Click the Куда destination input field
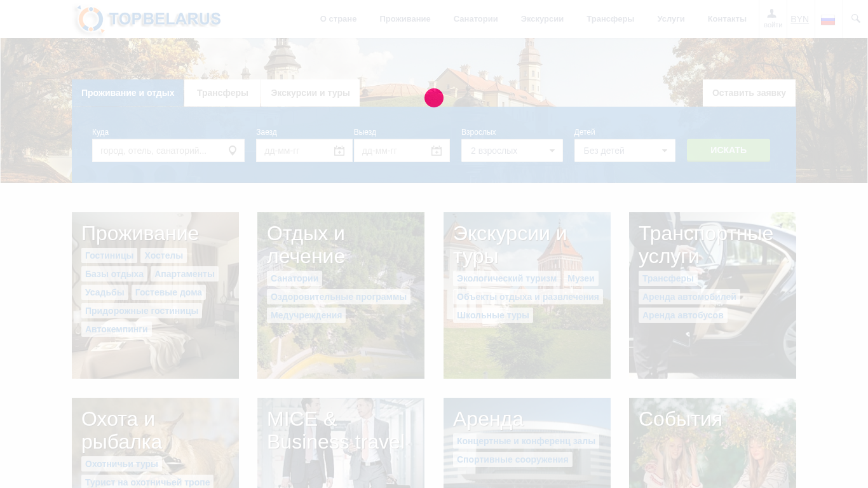868x488 pixels. [159, 151]
